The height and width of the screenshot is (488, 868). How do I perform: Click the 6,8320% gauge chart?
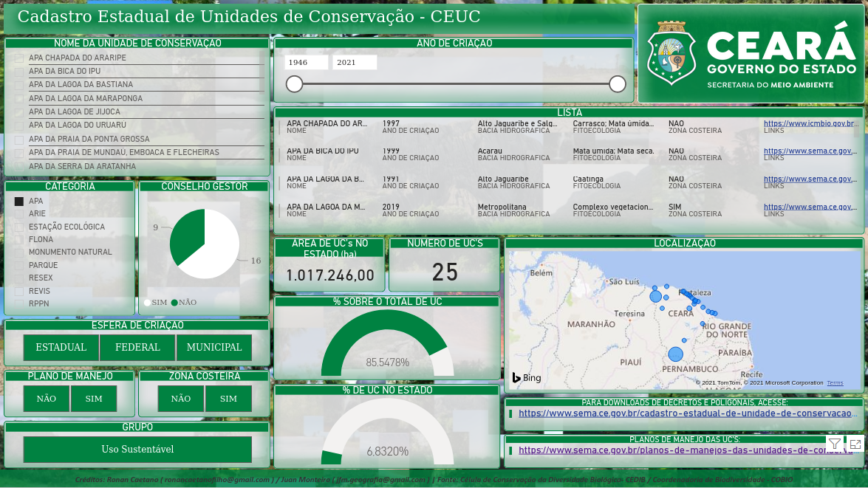click(388, 432)
